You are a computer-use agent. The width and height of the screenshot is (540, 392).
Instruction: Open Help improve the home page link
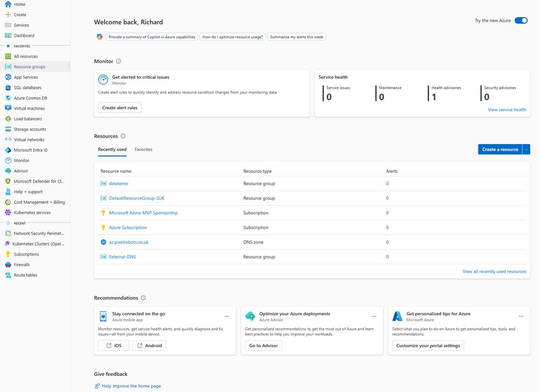131,386
